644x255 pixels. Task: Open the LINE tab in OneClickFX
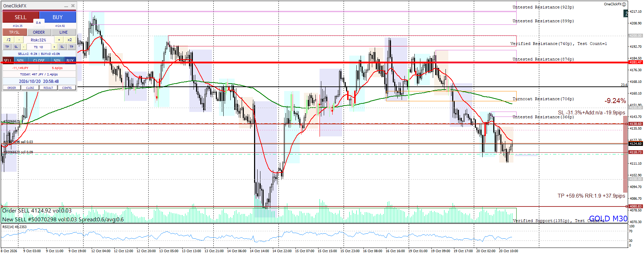tap(64, 32)
